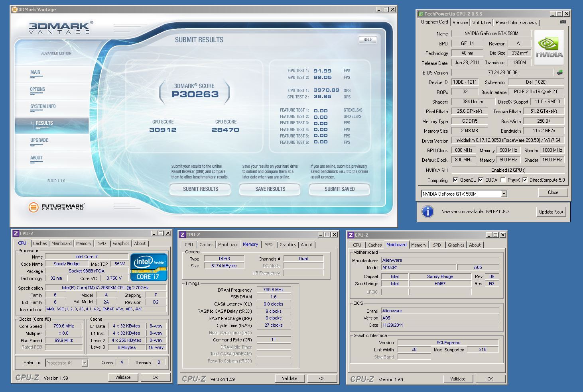This screenshot has width=583, height=392.
Task: Click the 3DMark Vantage title bar icon
Action: 15,10
